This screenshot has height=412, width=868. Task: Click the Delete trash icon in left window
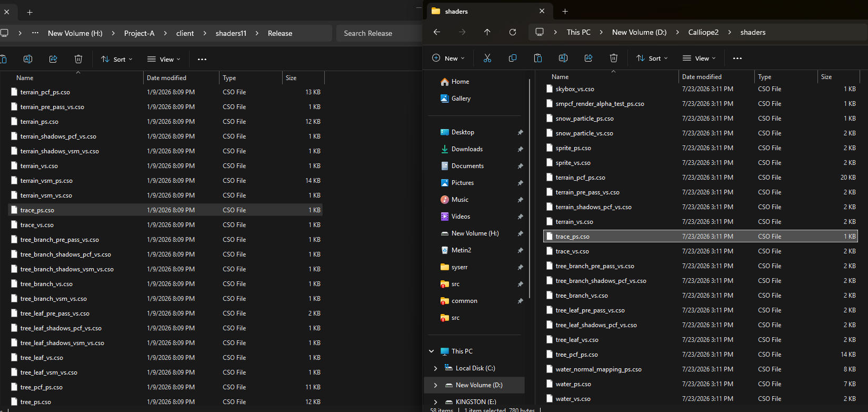pyautogui.click(x=78, y=60)
